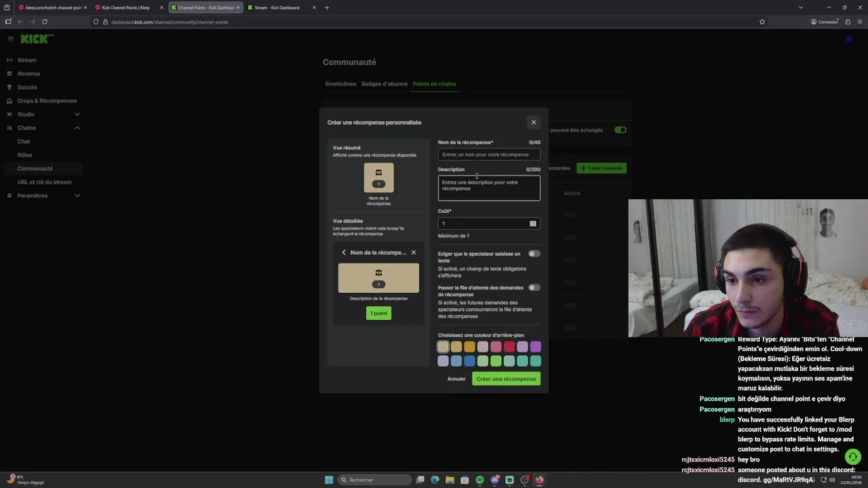
Task: Switch to blerp.com twitch-channel-points browser tab
Action: pyautogui.click(x=52, y=7)
